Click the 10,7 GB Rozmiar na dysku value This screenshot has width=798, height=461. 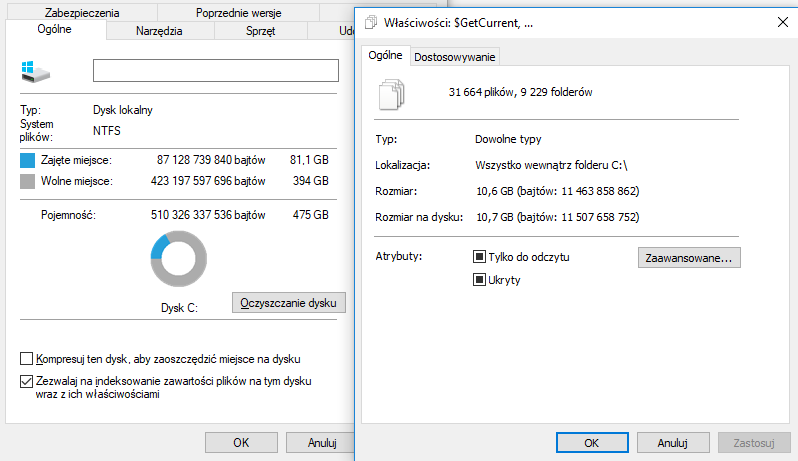(558, 217)
